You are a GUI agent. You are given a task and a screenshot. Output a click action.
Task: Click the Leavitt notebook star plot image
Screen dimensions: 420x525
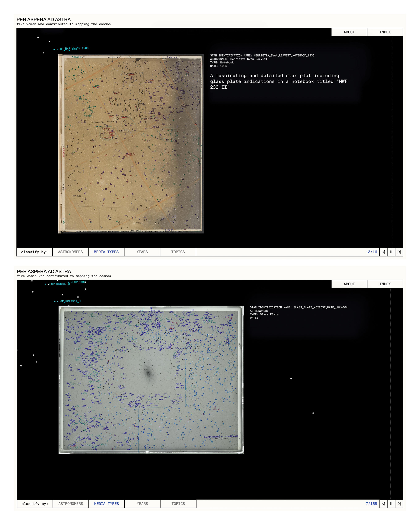pyautogui.click(x=131, y=143)
